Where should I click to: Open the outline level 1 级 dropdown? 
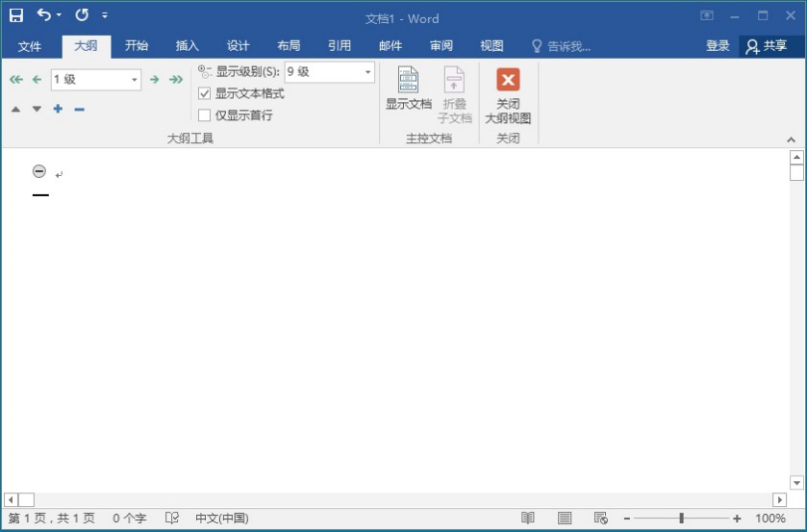click(134, 80)
